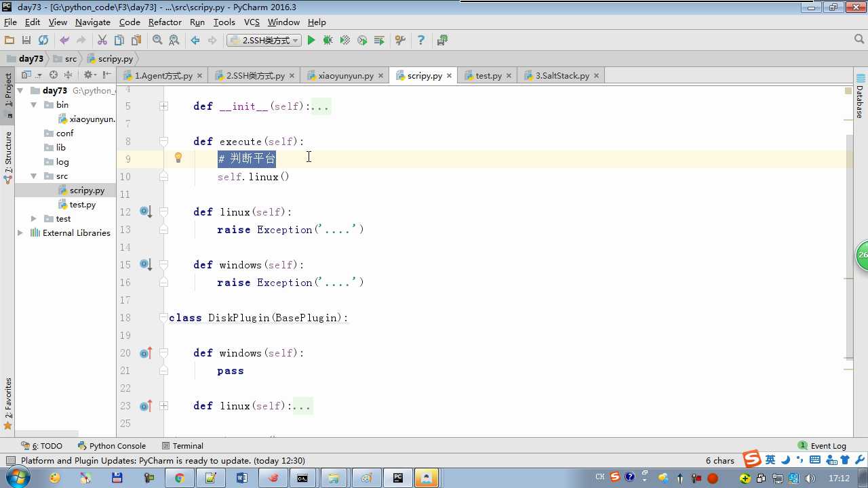
Task: Click the Copy toolbar icon
Action: click(119, 41)
